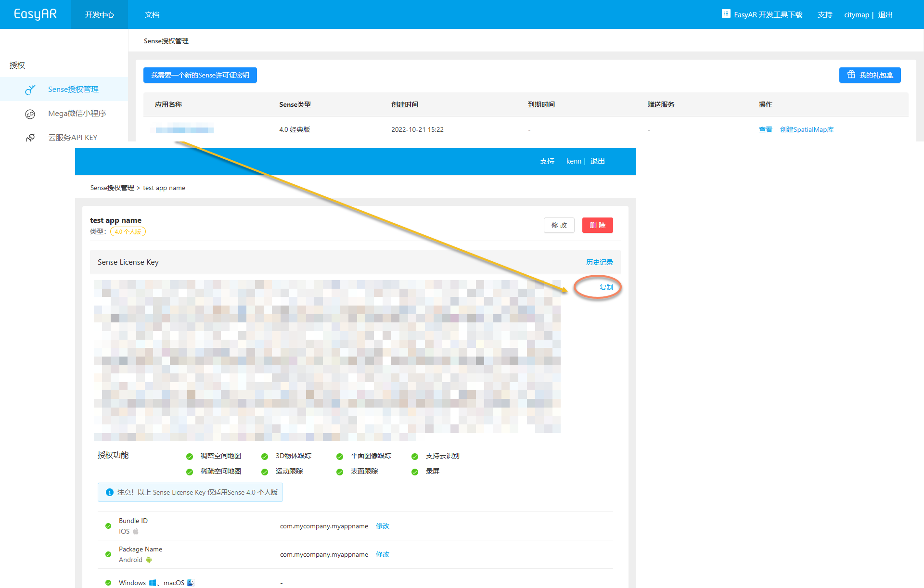Click 修改 next to Bundle ID value

pyautogui.click(x=383, y=526)
